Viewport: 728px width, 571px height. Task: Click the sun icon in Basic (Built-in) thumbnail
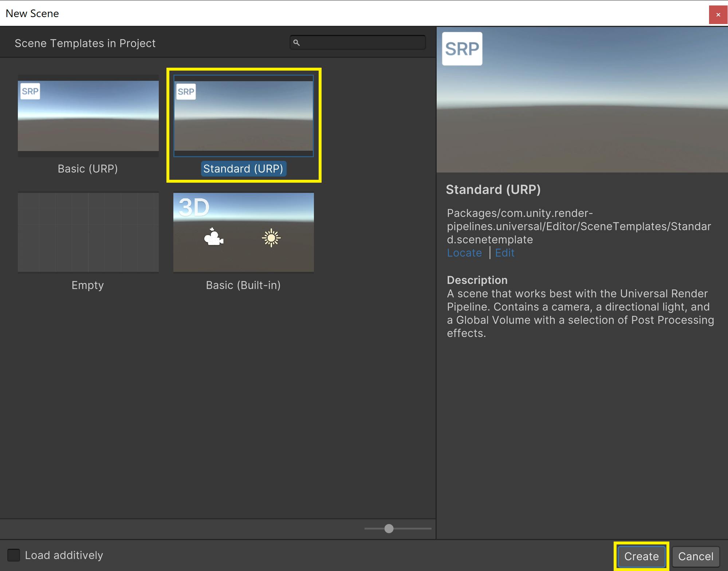point(272,238)
